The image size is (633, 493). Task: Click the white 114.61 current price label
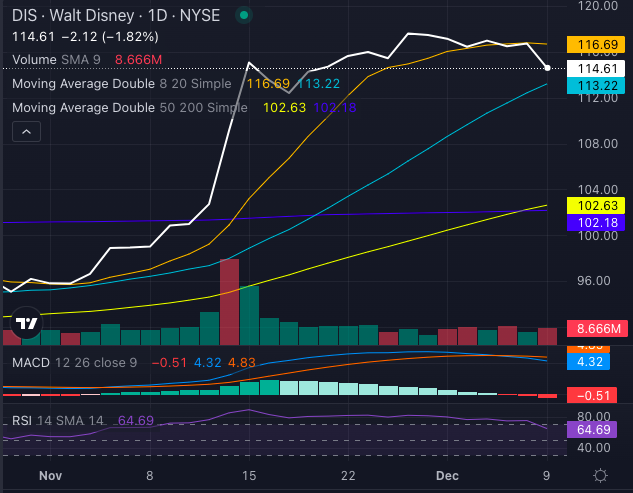point(594,68)
